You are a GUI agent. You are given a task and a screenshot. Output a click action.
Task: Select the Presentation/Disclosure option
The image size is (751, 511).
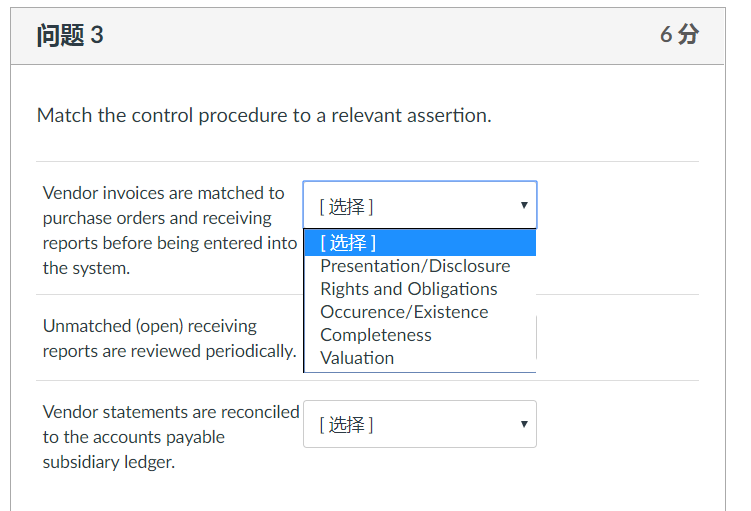420,266
